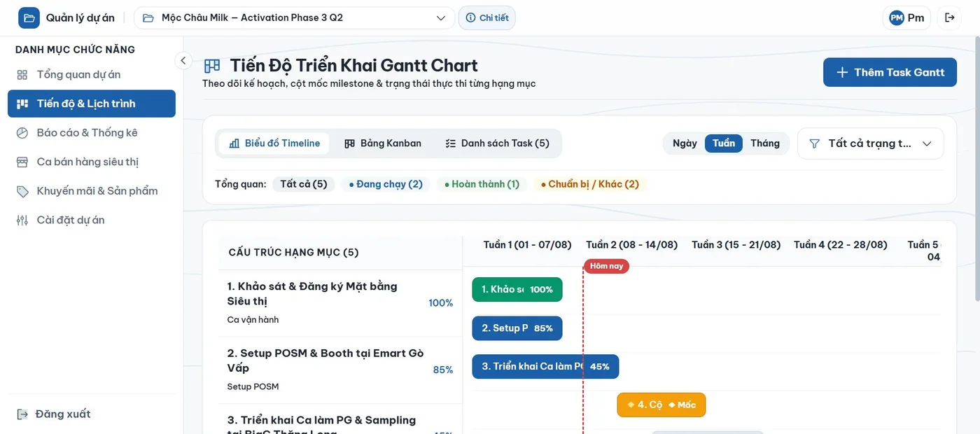Filter by Tất cả (5) chip
Viewport: 980px width, 434px height.
(304, 184)
